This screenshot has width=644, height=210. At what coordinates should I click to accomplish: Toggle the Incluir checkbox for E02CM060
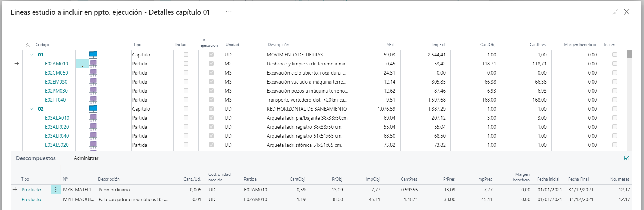(x=186, y=73)
